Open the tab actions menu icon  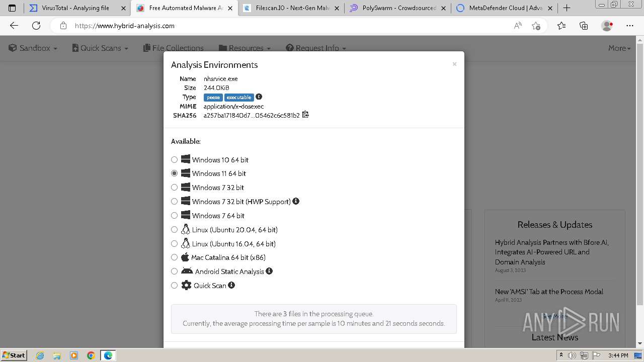pos(12,8)
